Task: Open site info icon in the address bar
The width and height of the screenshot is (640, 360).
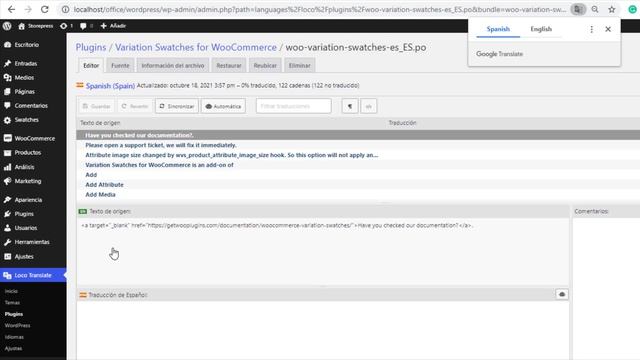Action: pos(65,9)
